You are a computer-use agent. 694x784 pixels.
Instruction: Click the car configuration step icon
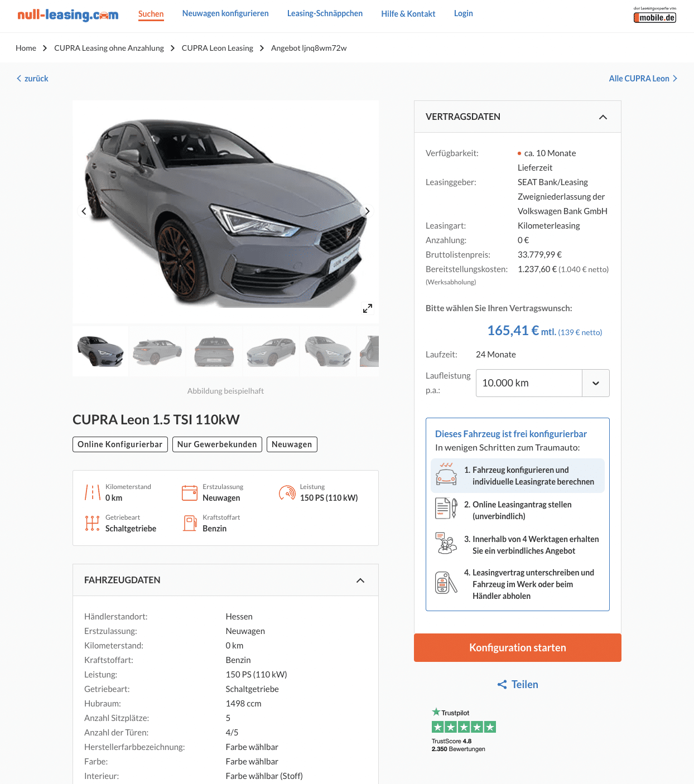pos(446,474)
